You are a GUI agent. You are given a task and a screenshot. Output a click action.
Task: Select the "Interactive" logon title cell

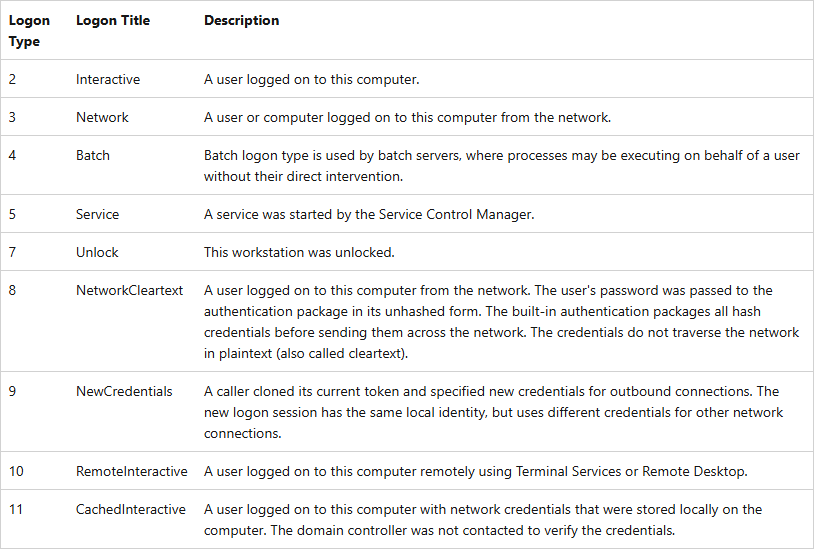pos(108,80)
